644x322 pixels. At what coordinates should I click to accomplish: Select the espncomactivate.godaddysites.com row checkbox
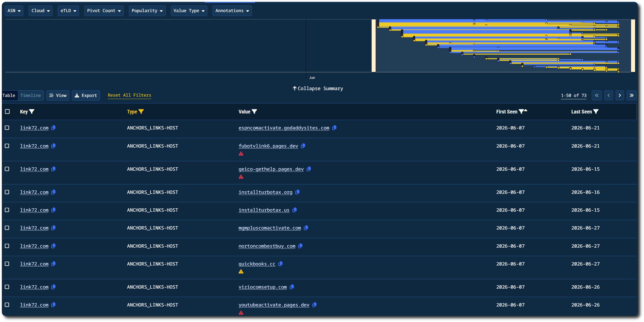7,128
